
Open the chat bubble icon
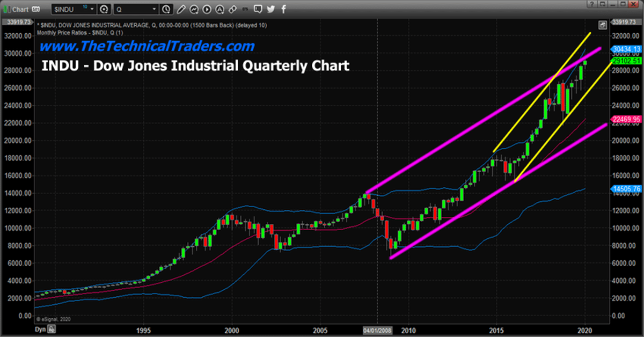coord(257,9)
